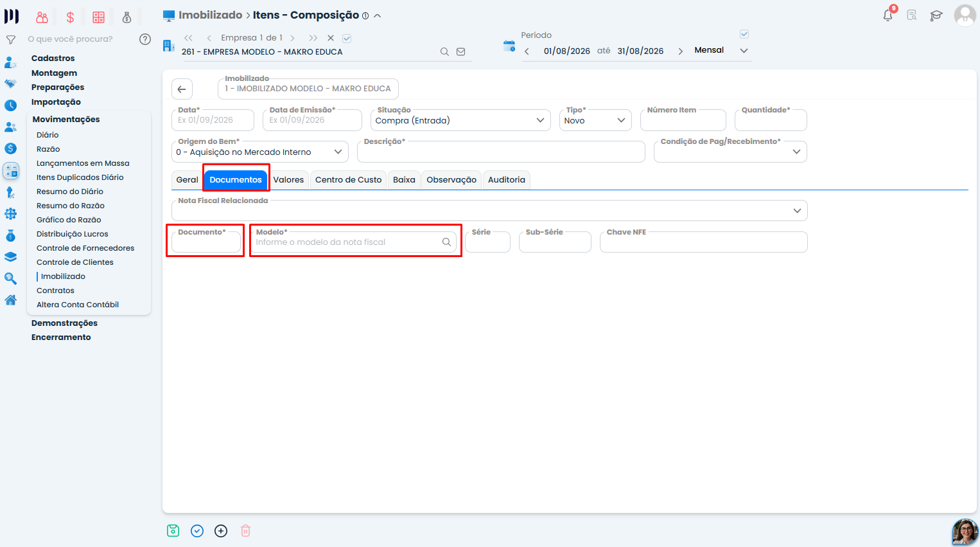Open the graduation cap training icon

[936, 15]
